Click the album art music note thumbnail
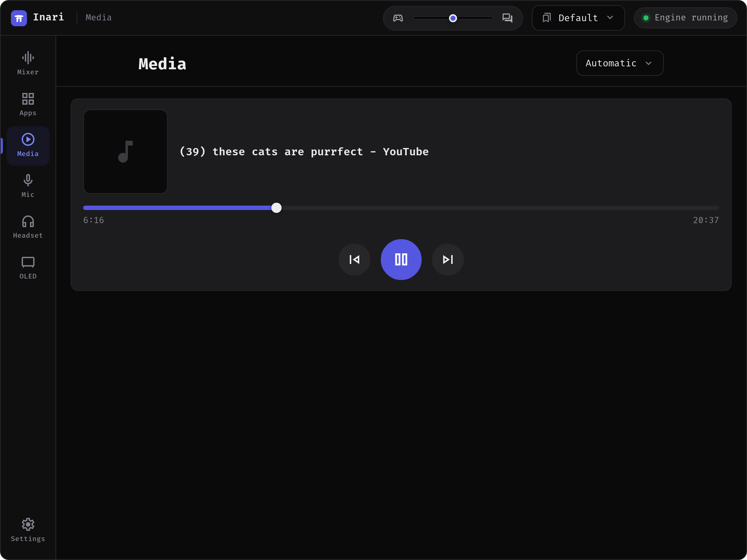 125,152
